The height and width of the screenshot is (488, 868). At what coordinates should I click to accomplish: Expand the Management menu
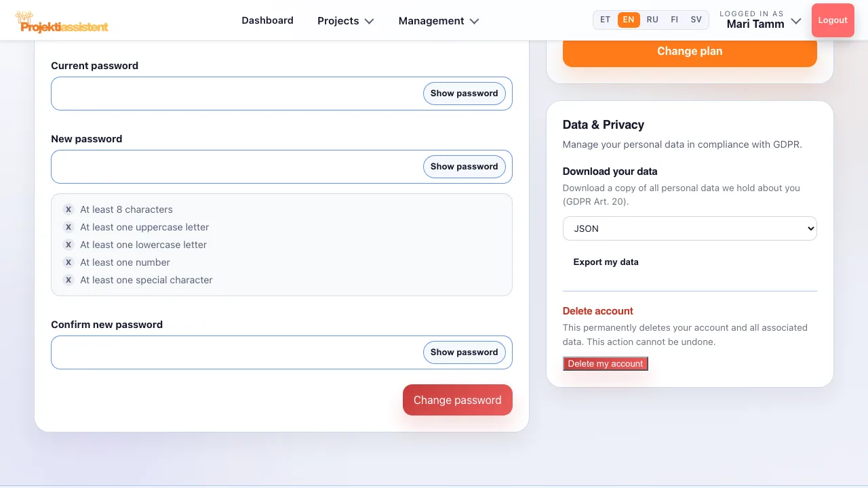click(x=439, y=21)
